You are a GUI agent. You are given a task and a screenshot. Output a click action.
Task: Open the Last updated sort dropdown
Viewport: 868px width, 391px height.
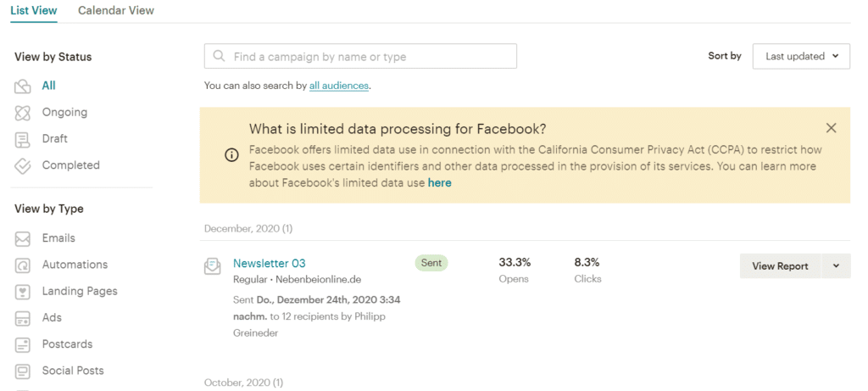[801, 56]
